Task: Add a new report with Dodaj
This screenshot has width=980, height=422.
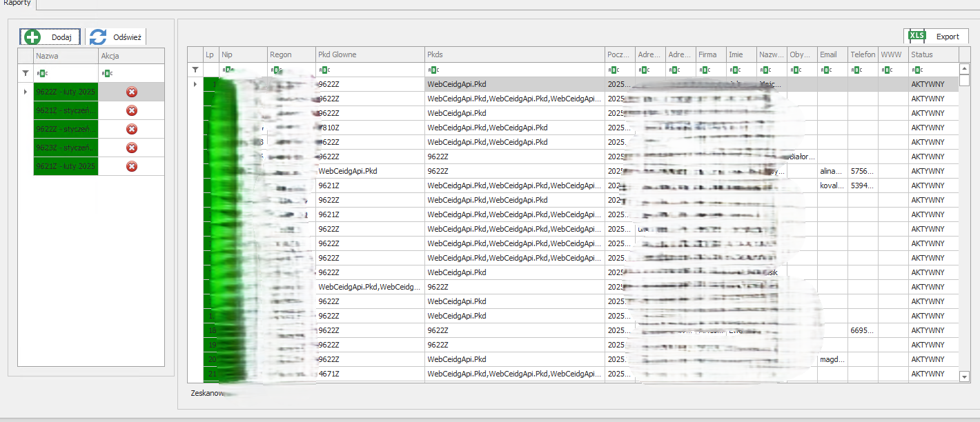Action: click(x=50, y=37)
